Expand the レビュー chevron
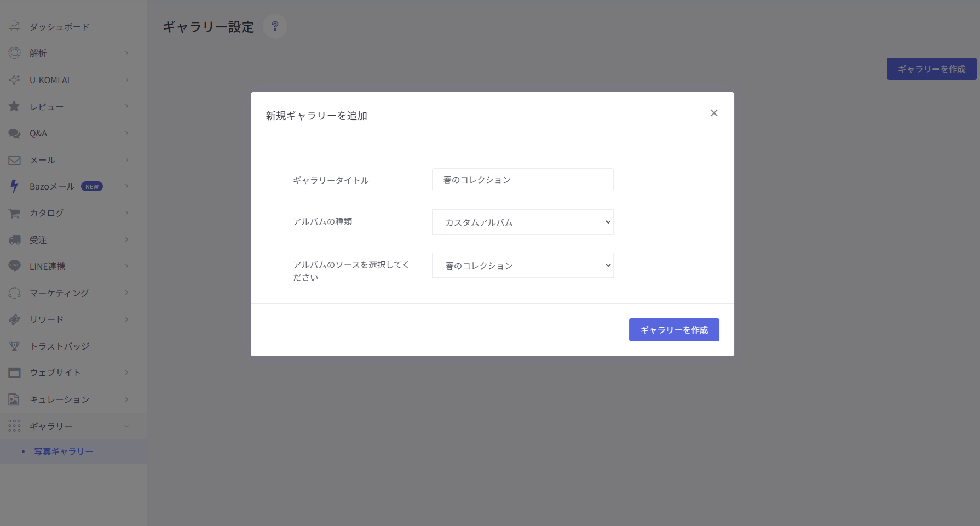Image resolution: width=980 pixels, height=526 pixels. pyautogui.click(x=126, y=106)
